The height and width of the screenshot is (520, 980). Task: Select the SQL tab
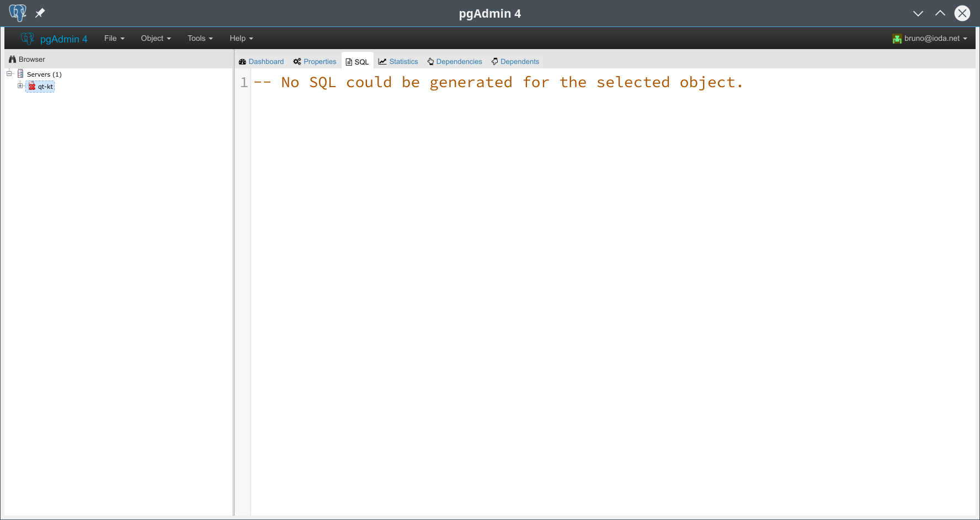click(x=358, y=62)
